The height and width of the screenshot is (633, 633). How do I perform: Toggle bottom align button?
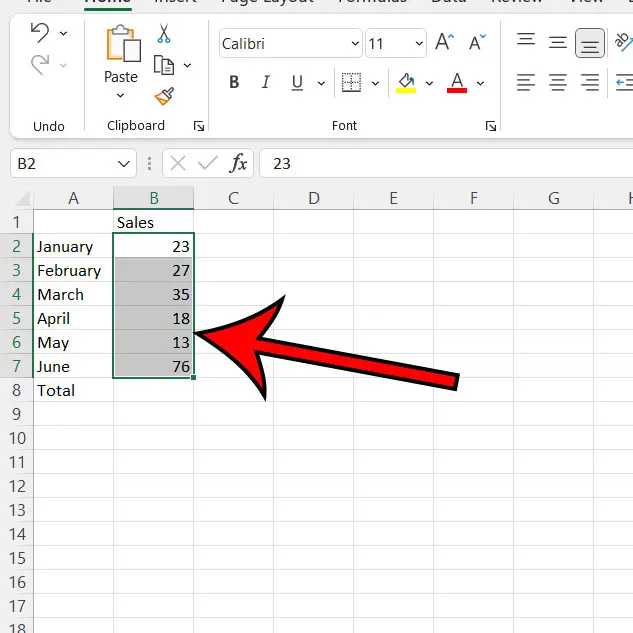(x=590, y=43)
